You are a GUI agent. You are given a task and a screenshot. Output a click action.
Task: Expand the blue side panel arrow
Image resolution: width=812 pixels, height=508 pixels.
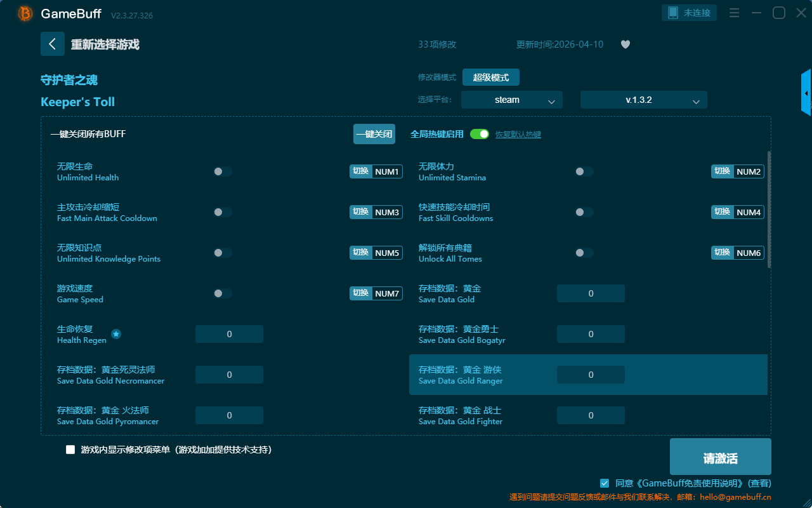pos(806,93)
